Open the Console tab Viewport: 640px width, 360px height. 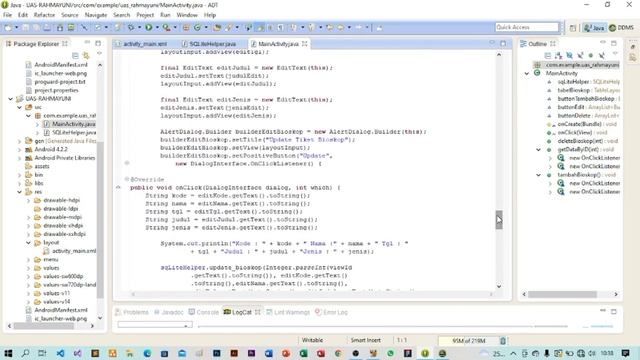pos(204,312)
